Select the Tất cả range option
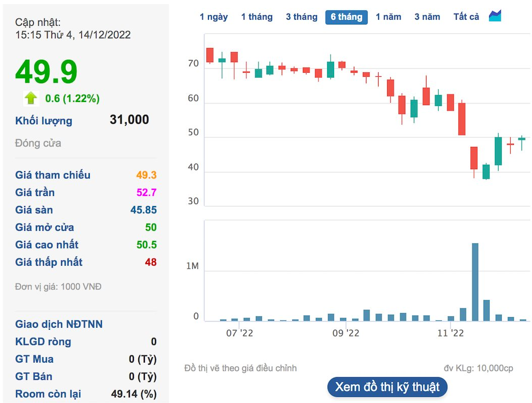Screen dimensions: 532x403 [466, 17]
